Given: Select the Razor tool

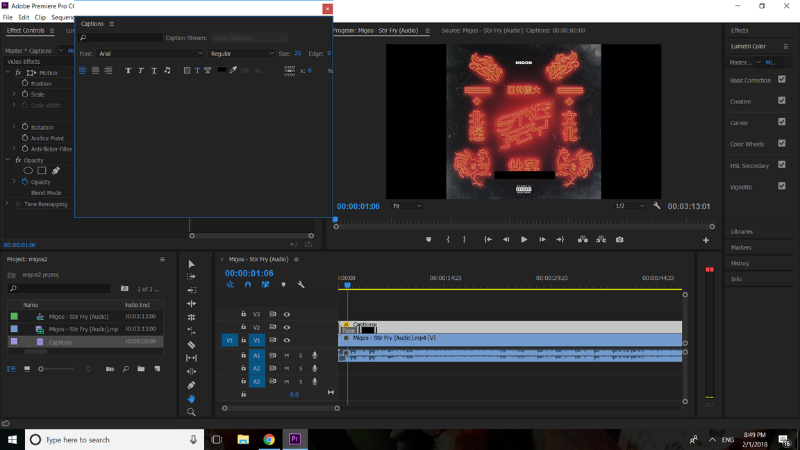Looking at the screenshot, I should pos(191,344).
